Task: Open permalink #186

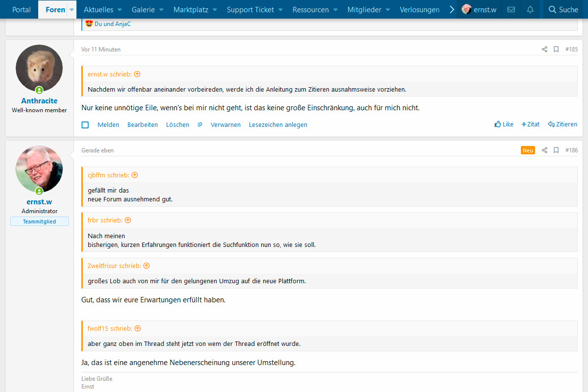Action: 571,150
